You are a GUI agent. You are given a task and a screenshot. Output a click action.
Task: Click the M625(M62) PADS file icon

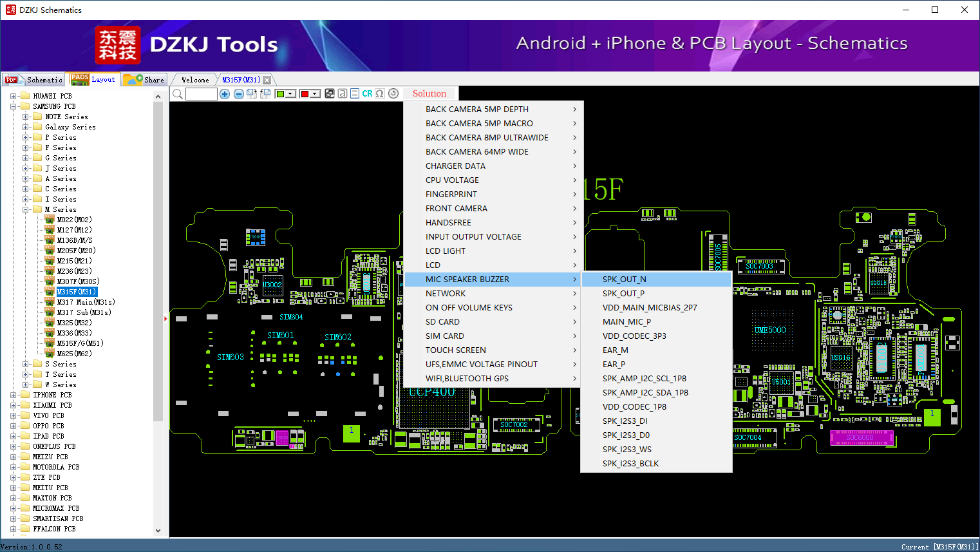50,354
